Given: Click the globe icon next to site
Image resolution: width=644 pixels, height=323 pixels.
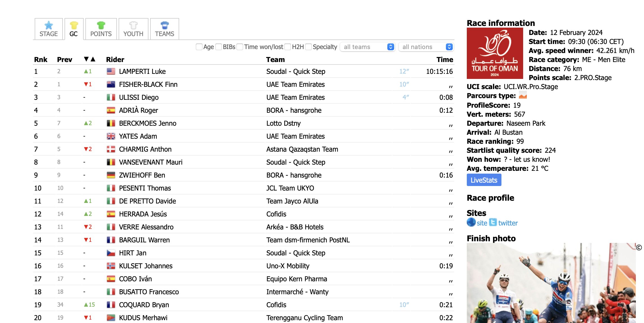Looking at the screenshot, I should (x=471, y=222).
